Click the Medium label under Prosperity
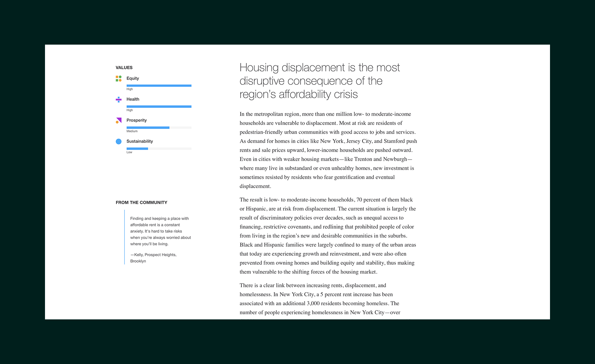Screen dimensions: 595x364 coord(132,131)
